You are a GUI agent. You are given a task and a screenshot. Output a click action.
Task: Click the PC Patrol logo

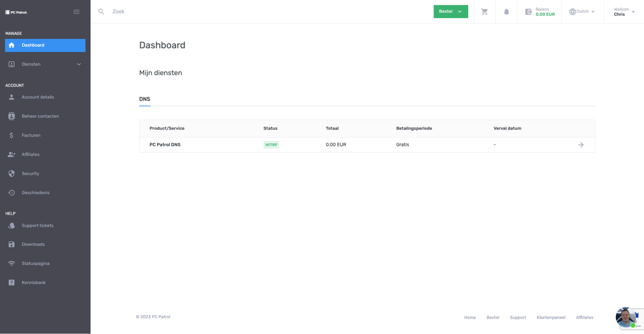17,12
